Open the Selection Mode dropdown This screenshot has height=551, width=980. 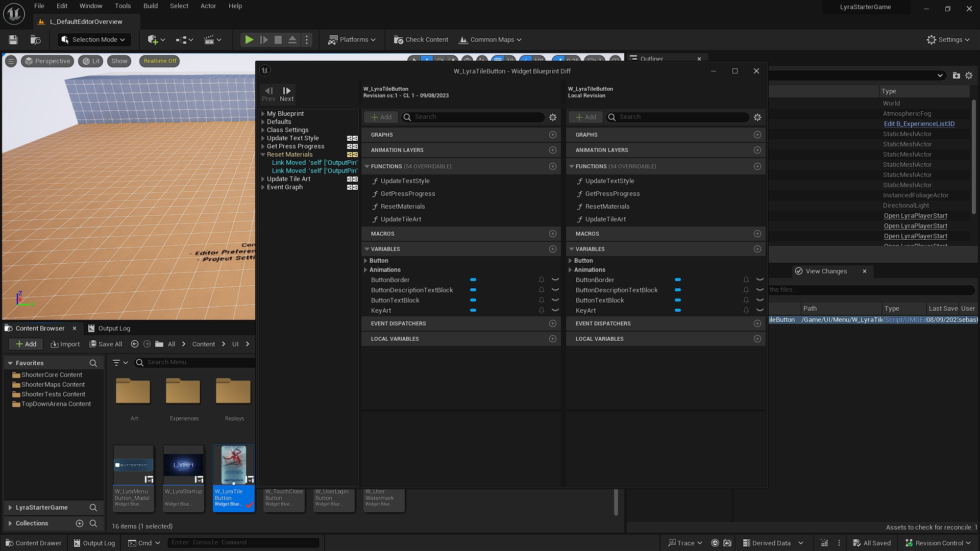pos(94,39)
